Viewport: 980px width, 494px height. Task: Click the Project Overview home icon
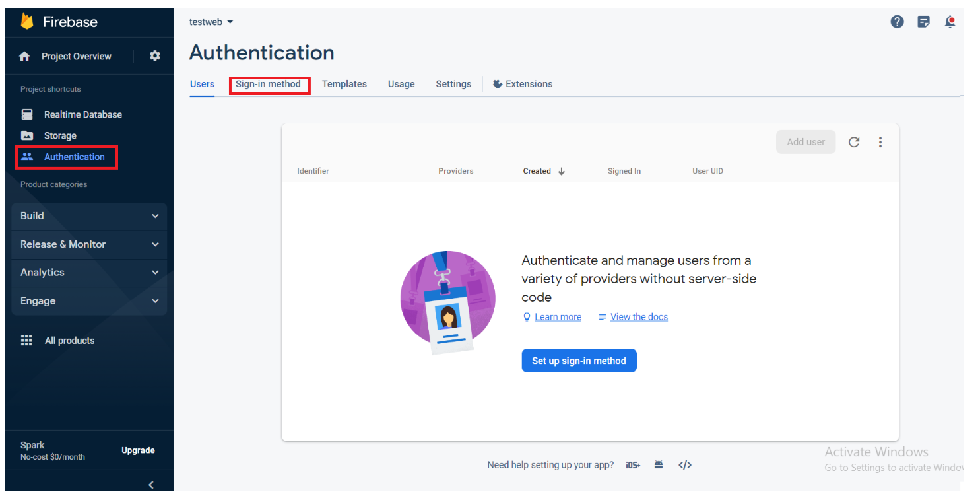click(25, 57)
